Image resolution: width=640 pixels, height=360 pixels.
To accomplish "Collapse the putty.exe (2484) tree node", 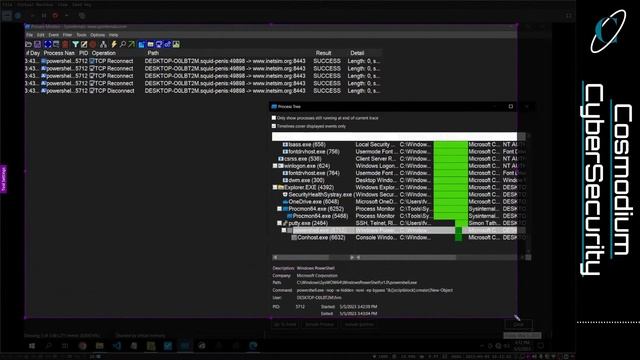I will click(x=280, y=223).
